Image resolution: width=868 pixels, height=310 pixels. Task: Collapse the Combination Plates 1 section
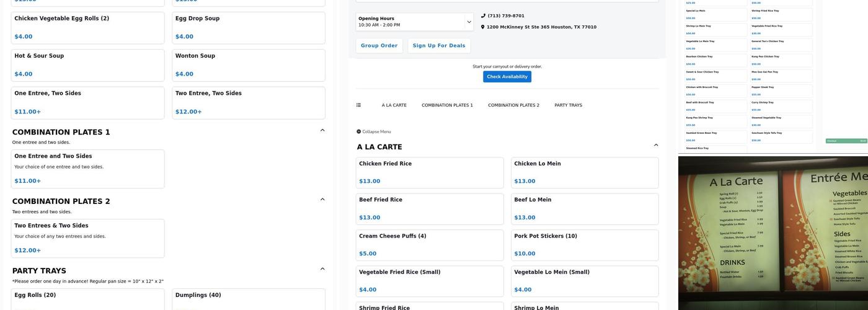click(x=322, y=130)
